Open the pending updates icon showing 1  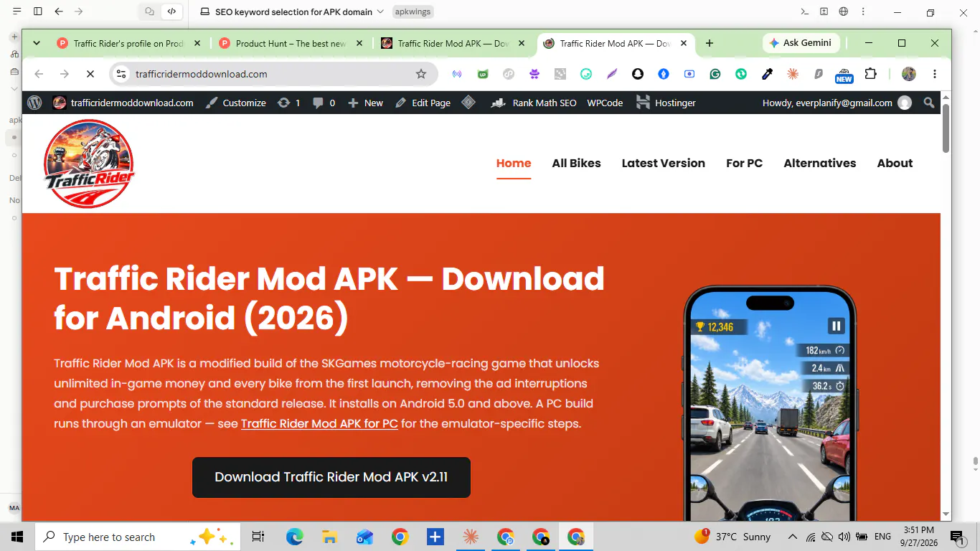288,103
